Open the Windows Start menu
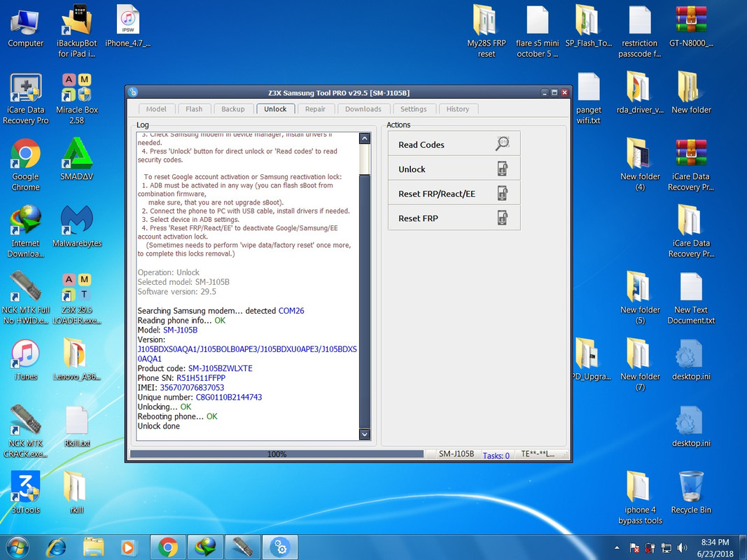 click(17, 547)
